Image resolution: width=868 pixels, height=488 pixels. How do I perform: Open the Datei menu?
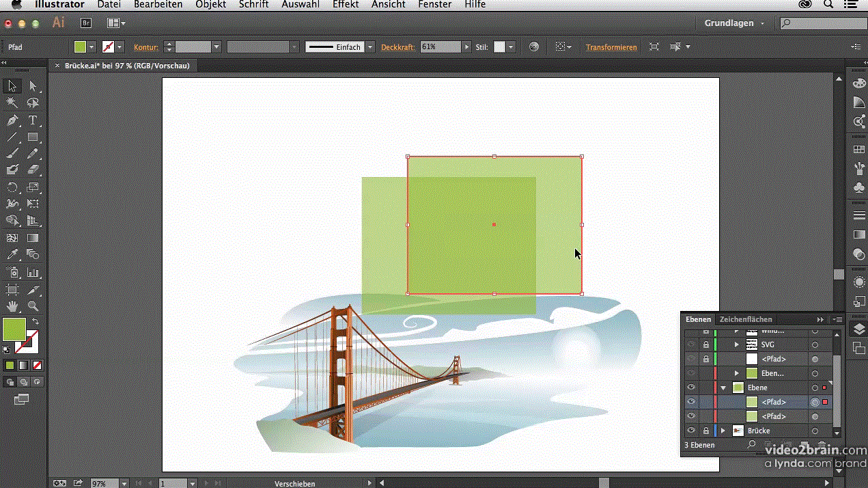[x=109, y=5]
